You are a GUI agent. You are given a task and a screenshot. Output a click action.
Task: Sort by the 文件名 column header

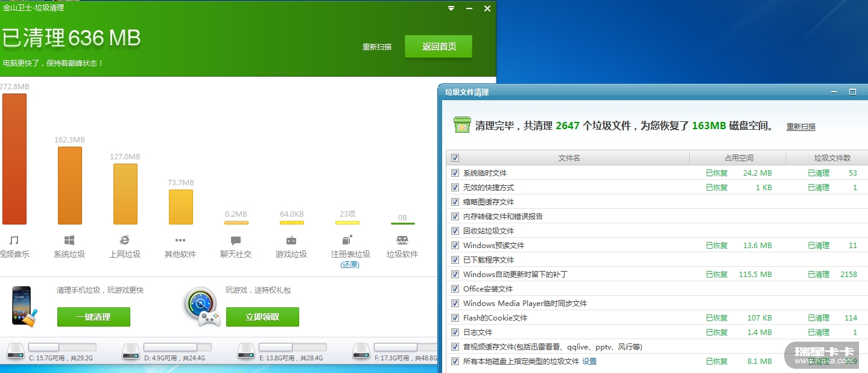tap(569, 158)
